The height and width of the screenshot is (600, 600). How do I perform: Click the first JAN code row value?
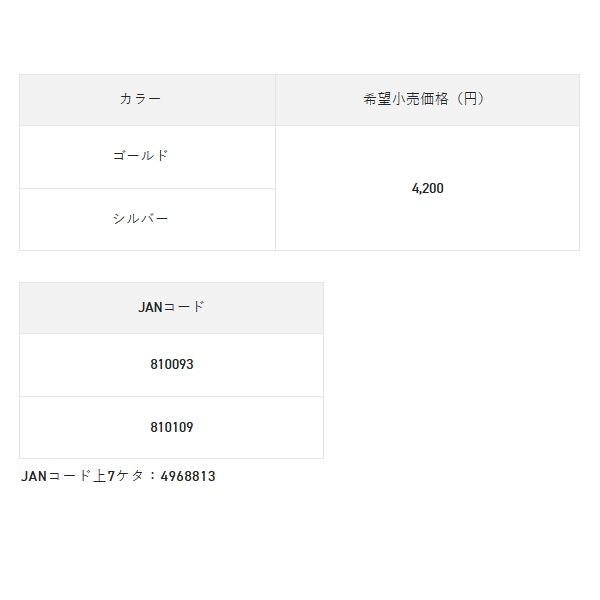pyautogui.click(x=171, y=365)
